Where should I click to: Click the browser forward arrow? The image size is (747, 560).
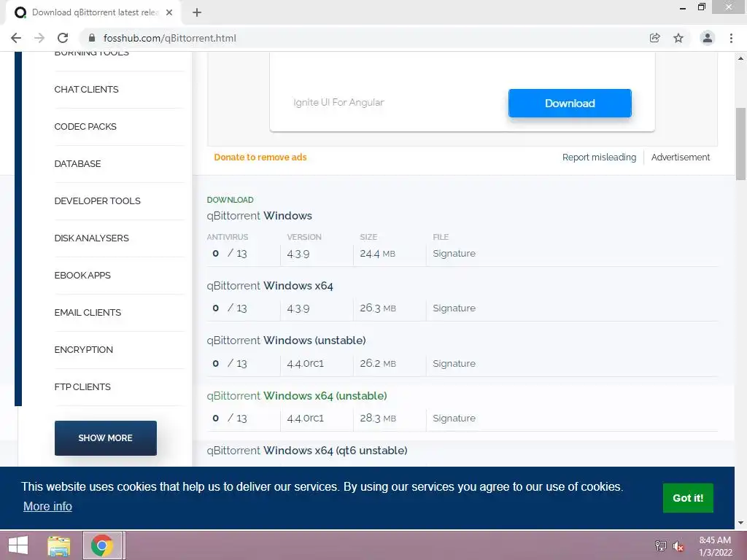[39, 38]
